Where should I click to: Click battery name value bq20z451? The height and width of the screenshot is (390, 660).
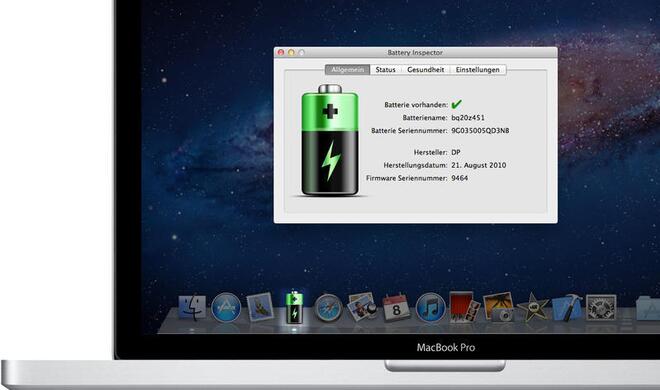[468, 118]
